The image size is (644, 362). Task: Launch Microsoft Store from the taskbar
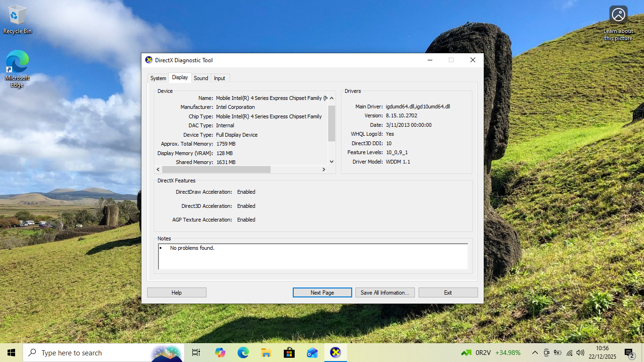click(289, 353)
